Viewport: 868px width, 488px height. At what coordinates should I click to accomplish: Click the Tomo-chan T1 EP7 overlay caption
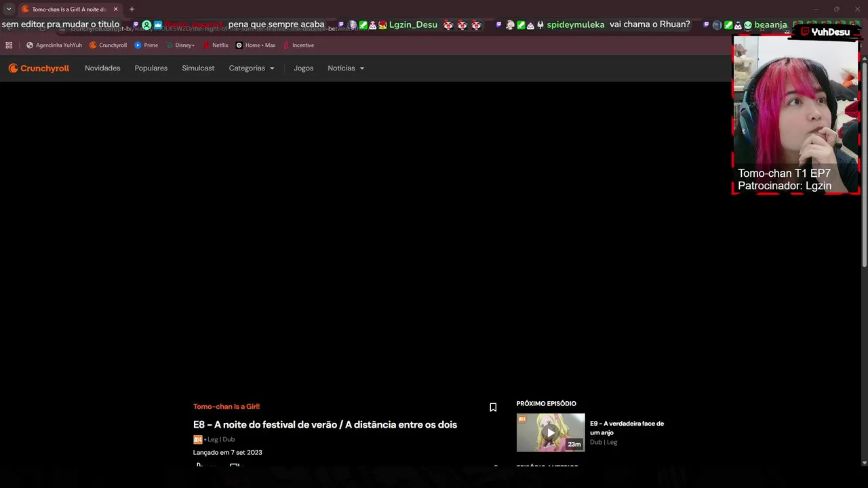tap(784, 174)
